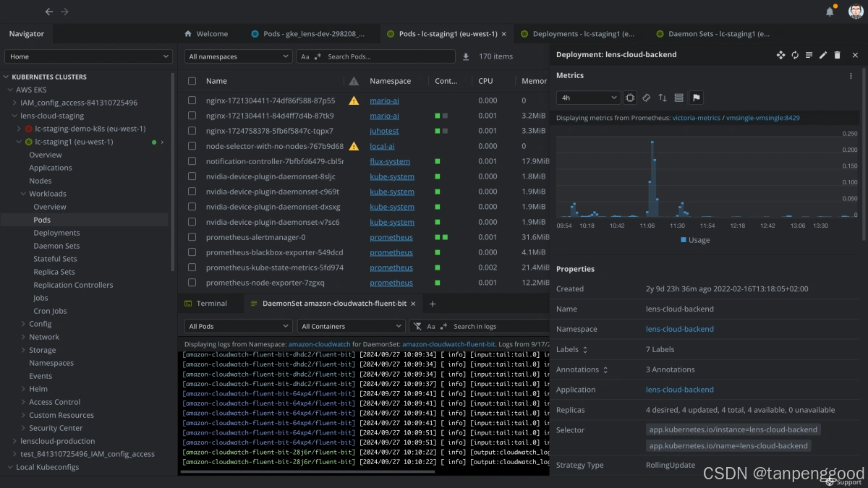The height and width of the screenshot is (488, 868).
Task: Open the All Containers log dropdown
Action: point(351,326)
